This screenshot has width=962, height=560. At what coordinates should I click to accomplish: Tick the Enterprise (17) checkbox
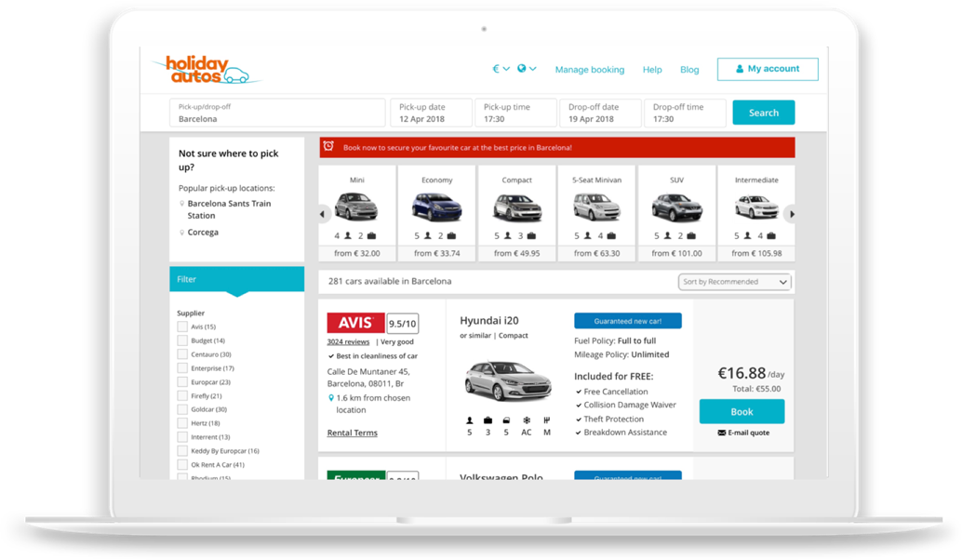tap(182, 368)
